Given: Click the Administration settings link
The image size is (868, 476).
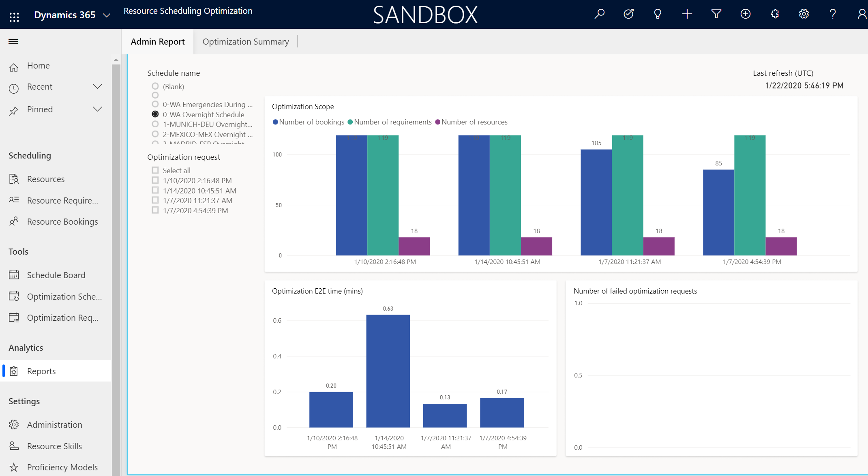Looking at the screenshot, I should click(54, 425).
